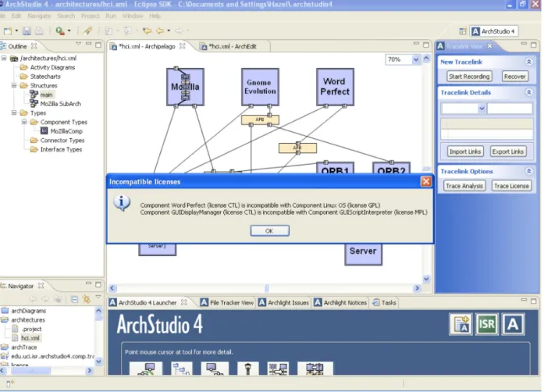This screenshot has width=544, height=392.
Task: Select hci.xml file in Navigator
Action: (26, 338)
